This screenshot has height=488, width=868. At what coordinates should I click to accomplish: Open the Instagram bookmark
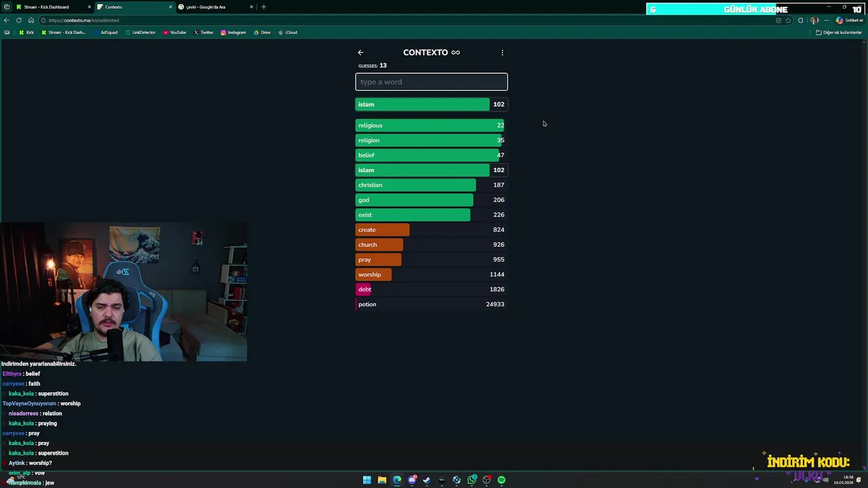233,33
